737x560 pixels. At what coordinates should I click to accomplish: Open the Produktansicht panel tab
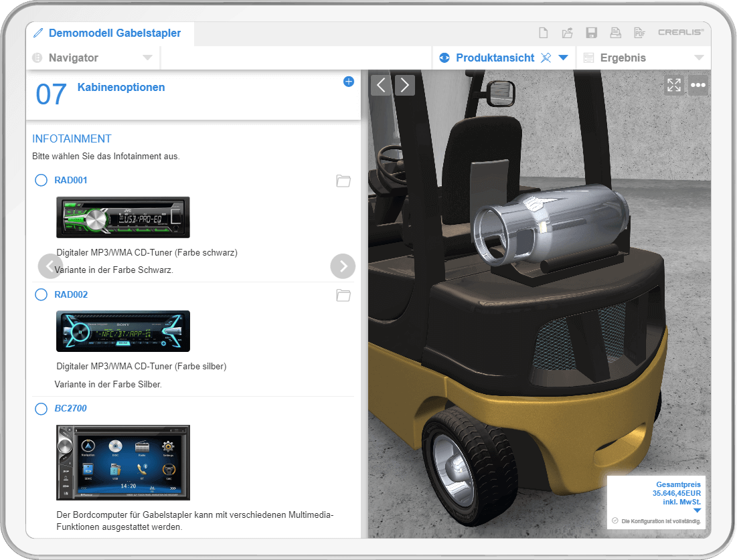(495, 58)
